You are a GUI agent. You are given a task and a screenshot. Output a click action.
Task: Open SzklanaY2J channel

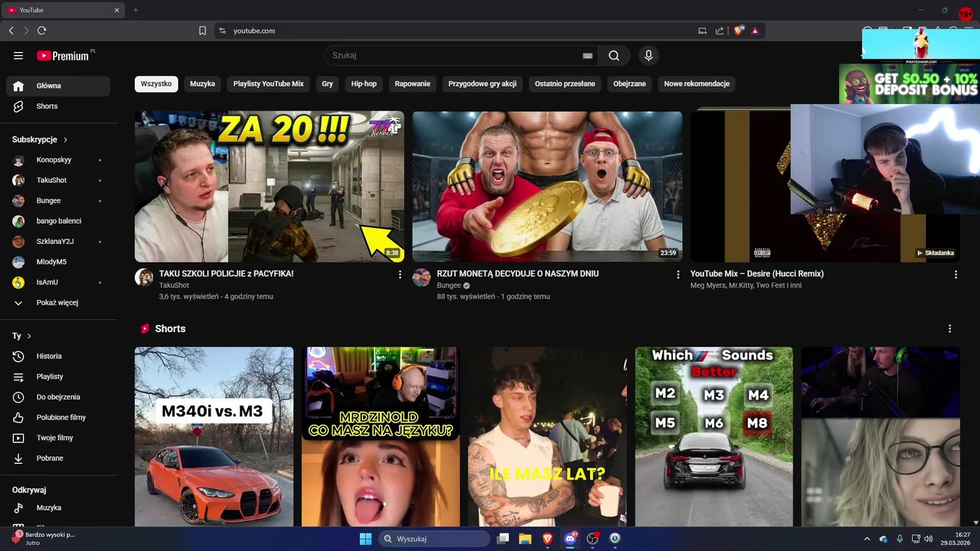point(58,241)
